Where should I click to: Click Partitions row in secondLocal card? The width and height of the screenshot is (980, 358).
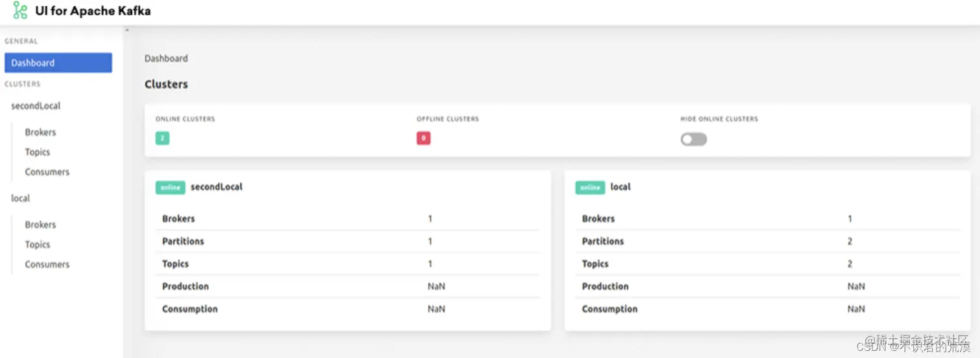[x=347, y=241]
